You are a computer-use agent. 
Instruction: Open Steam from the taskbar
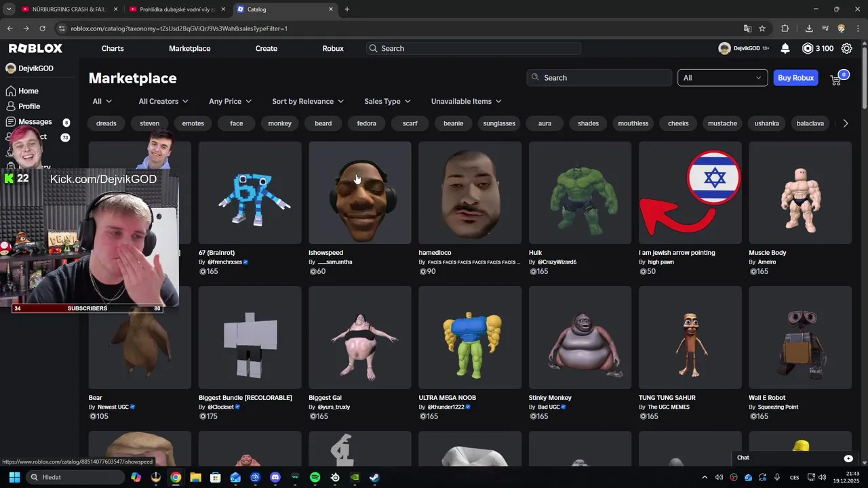click(x=374, y=477)
